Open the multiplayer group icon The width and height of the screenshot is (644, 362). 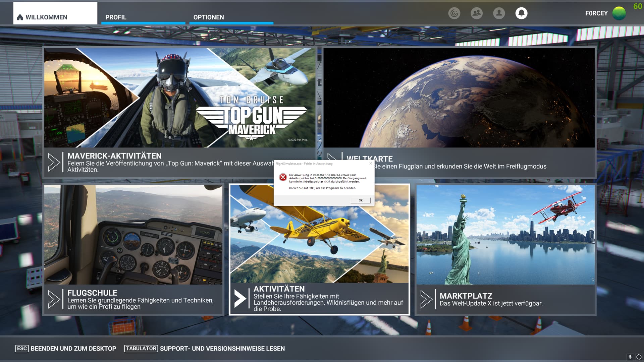[477, 13]
